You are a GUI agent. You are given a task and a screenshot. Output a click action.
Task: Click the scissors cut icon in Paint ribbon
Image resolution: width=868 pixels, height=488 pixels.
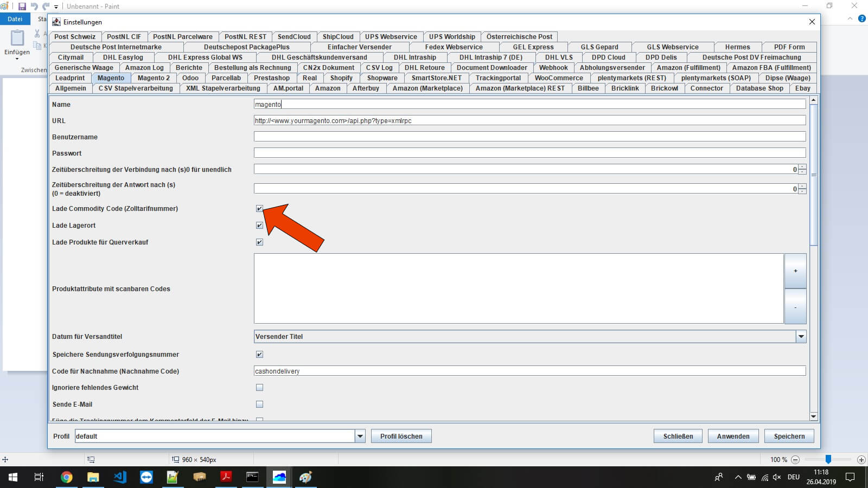click(x=37, y=34)
